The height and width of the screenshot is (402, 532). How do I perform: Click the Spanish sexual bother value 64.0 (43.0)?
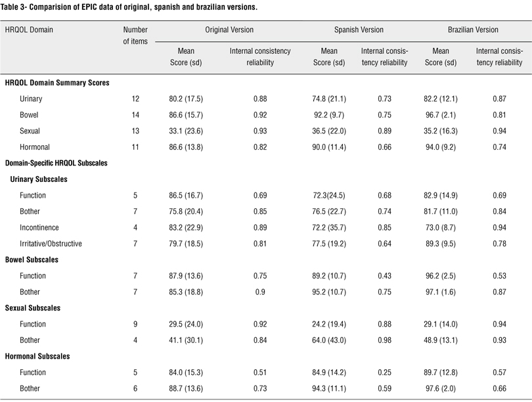point(329,340)
